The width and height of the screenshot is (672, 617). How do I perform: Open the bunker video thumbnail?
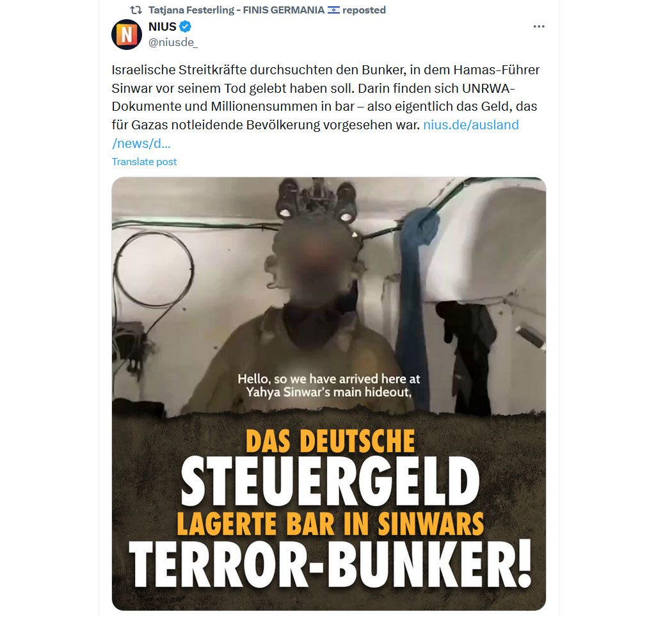[329, 394]
